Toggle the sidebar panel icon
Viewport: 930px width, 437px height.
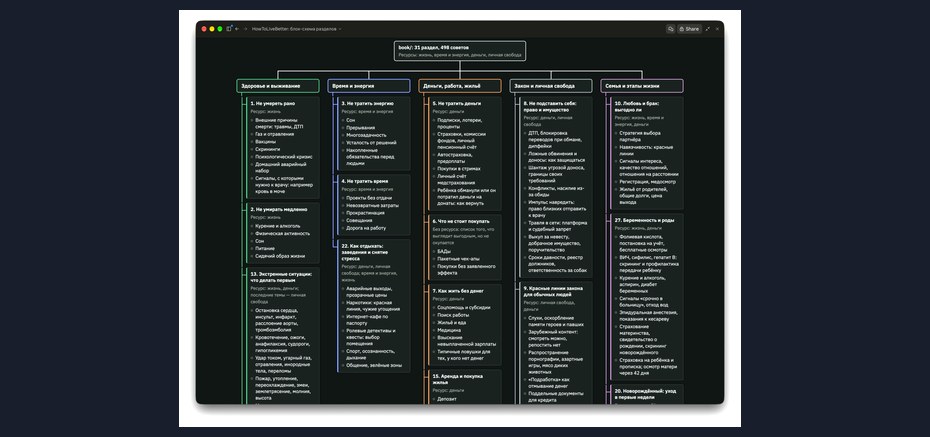tap(229, 28)
